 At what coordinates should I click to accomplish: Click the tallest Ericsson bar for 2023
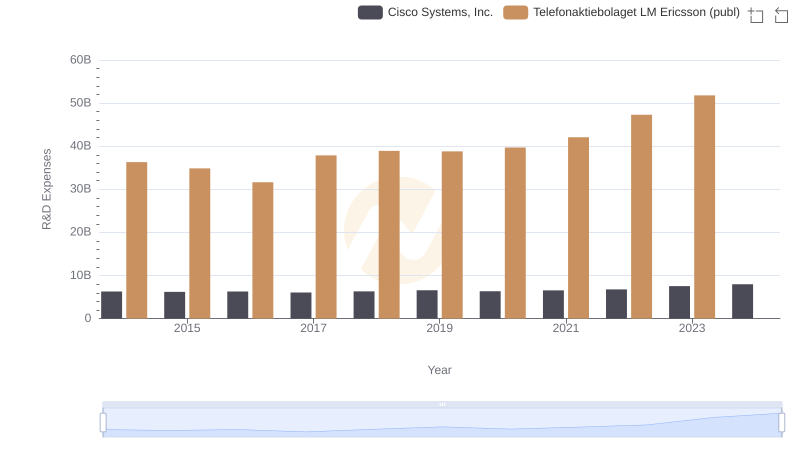tap(704, 207)
